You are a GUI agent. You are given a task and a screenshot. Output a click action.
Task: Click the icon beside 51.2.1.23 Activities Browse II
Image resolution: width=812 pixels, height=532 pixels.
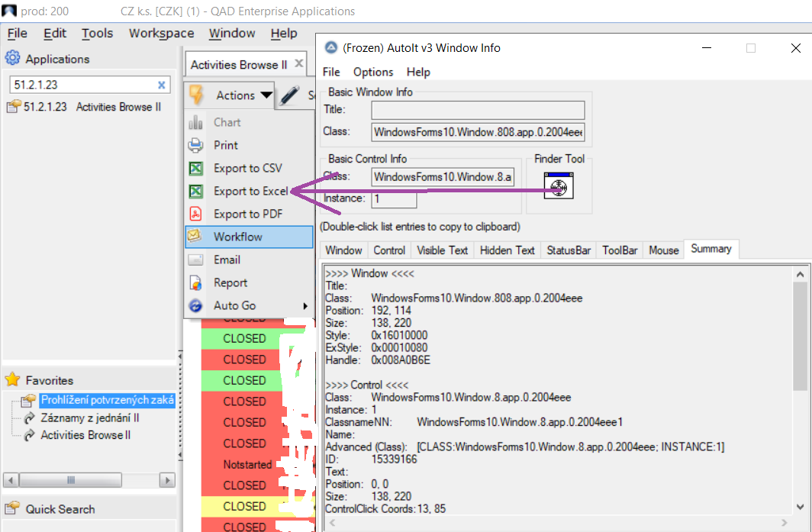click(x=14, y=107)
